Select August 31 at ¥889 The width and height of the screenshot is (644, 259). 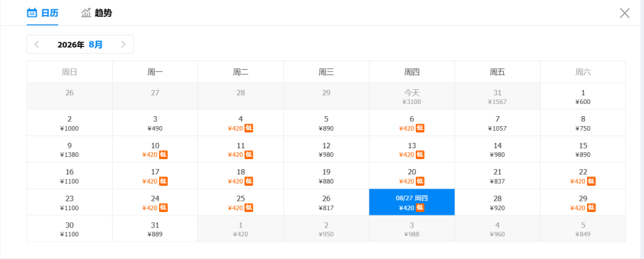[155, 229]
